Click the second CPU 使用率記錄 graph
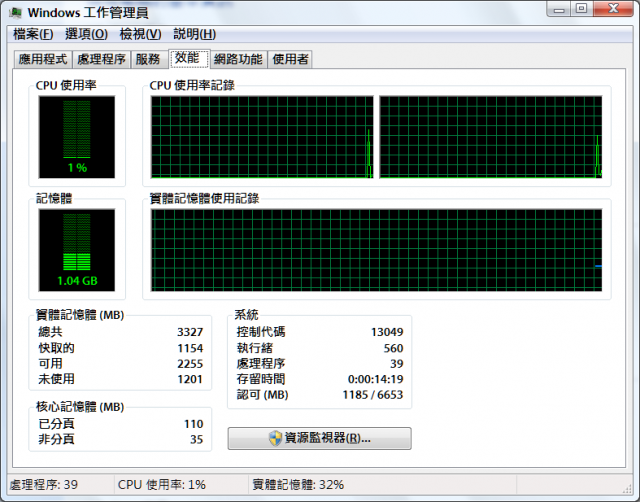This screenshot has width=640, height=502. click(x=491, y=137)
